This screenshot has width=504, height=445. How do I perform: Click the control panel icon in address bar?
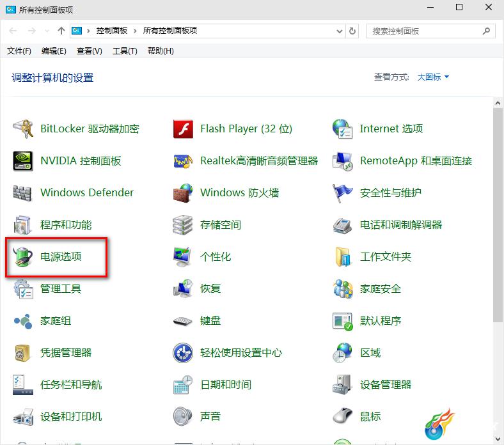point(77,31)
